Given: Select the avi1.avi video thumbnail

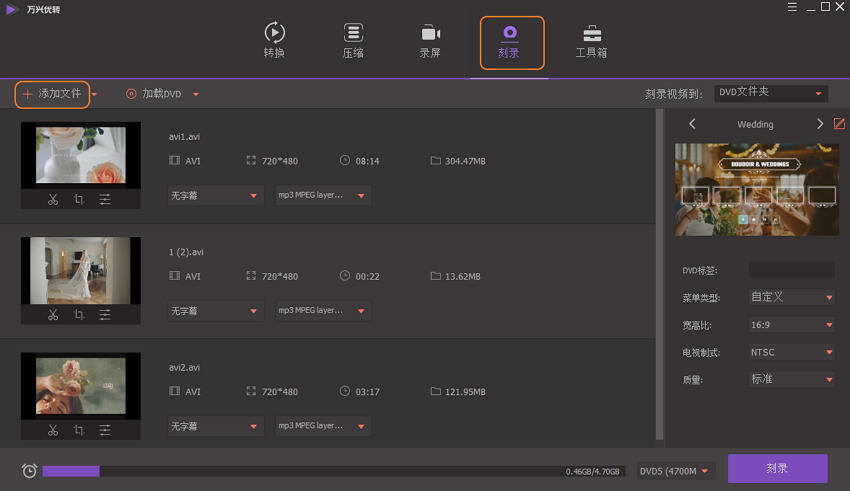Looking at the screenshot, I should pos(81,155).
